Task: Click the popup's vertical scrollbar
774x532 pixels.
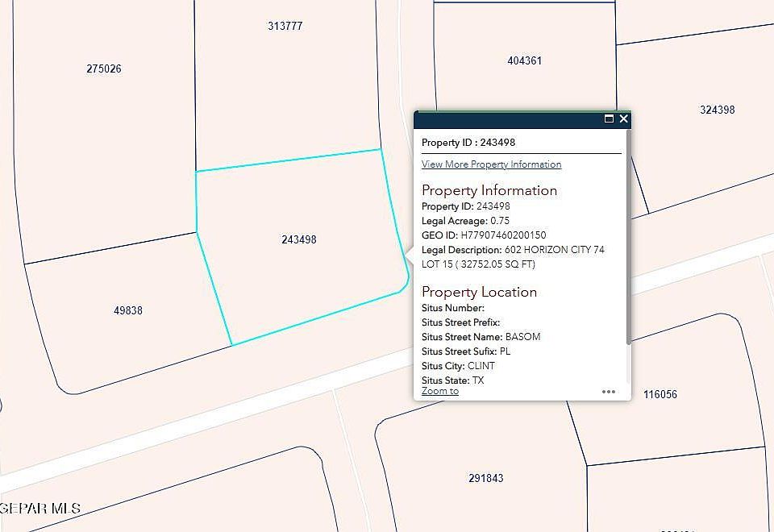Action: pyautogui.click(x=628, y=237)
